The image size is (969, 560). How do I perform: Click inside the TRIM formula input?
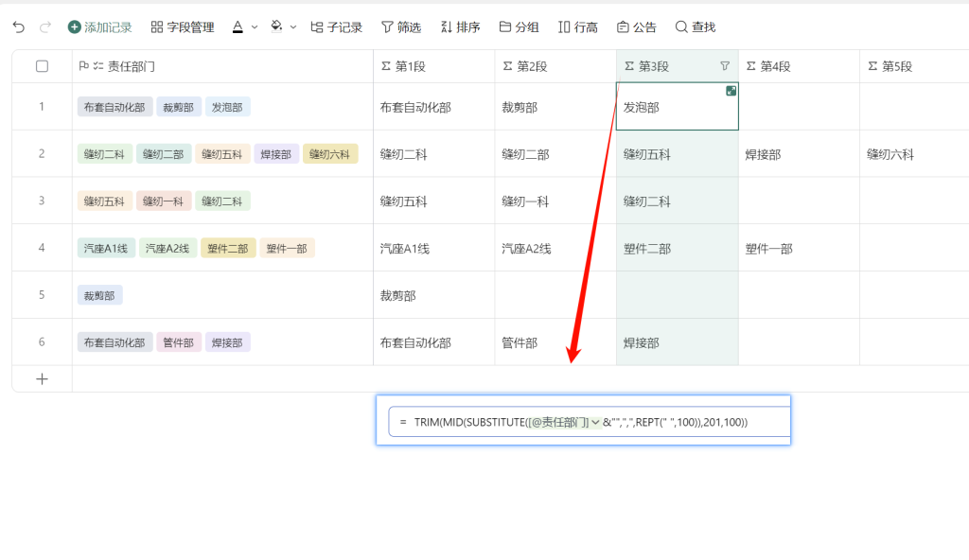(590, 422)
